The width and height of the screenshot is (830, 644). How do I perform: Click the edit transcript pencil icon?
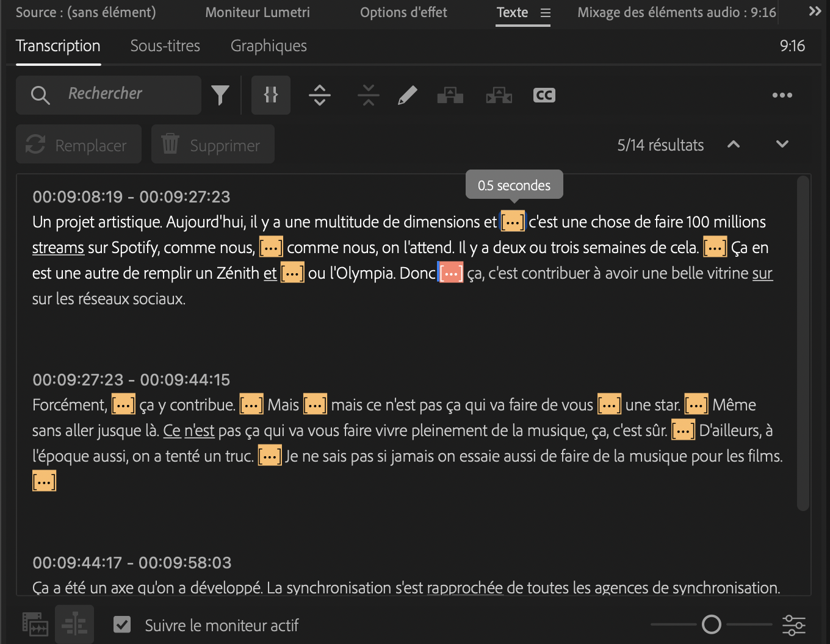(x=407, y=95)
